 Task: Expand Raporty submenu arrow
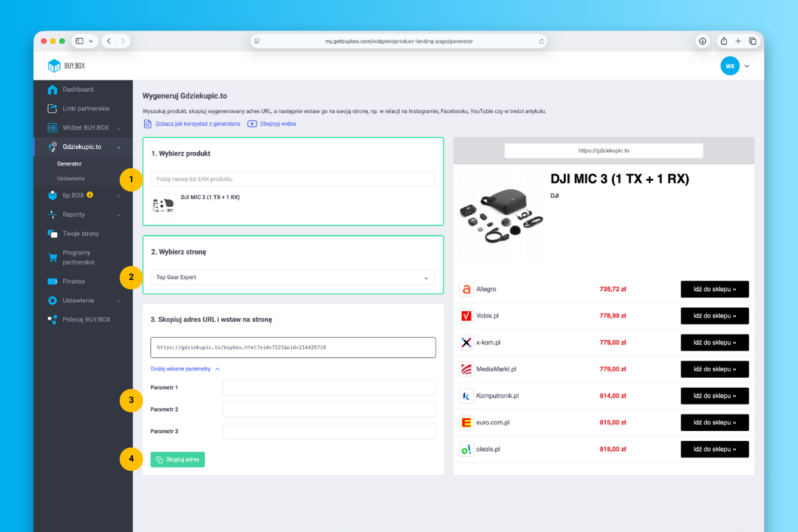point(118,215)
